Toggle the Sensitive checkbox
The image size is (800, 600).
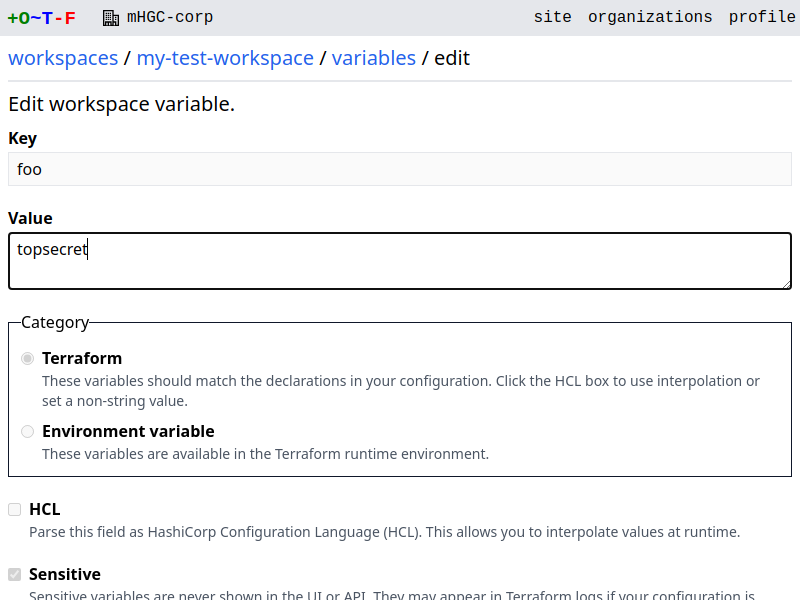point(15,574)
